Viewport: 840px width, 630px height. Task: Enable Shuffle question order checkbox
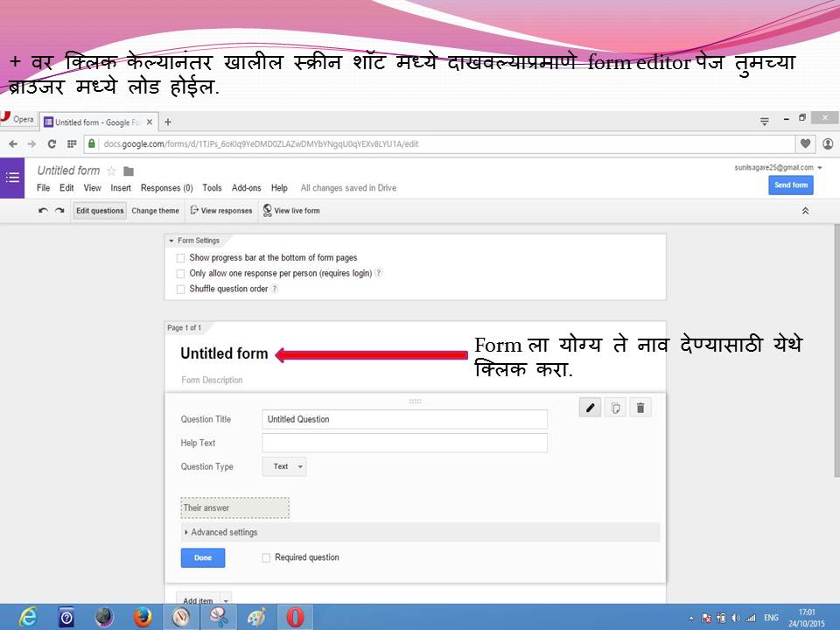(x=180, y=290)
